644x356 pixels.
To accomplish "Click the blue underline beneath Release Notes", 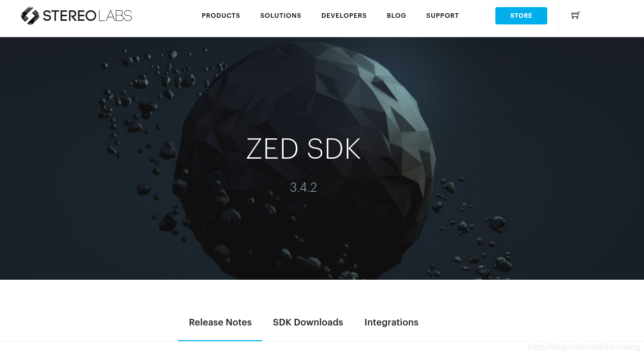I will click(x=220, y=340).
